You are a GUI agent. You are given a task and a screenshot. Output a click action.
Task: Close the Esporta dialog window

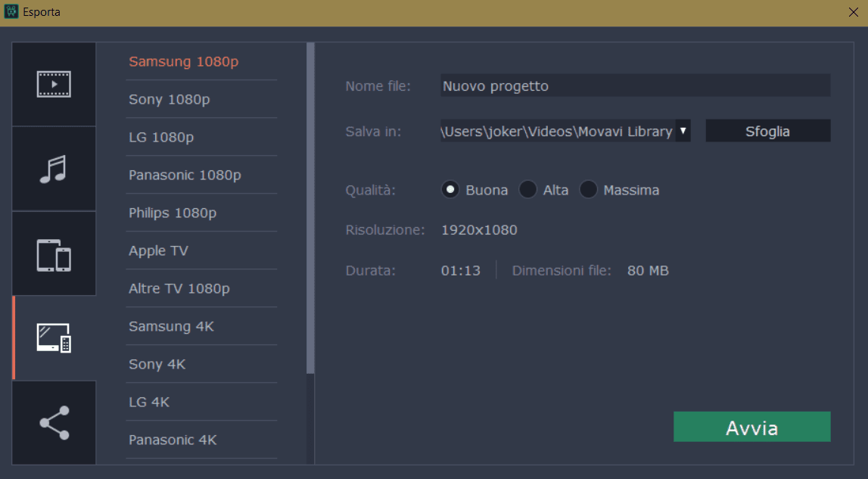pyautogui.click(x=853, y=12)
